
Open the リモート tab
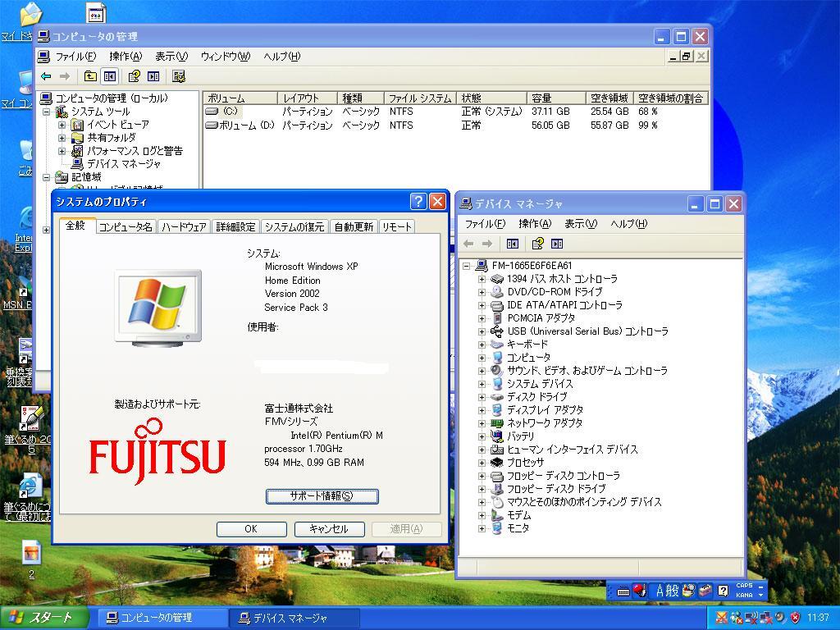397,227
